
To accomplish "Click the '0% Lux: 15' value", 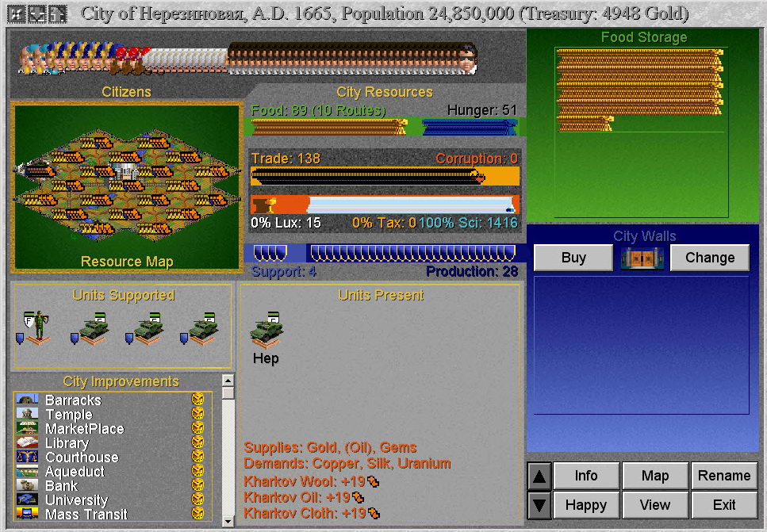I will tap(286, 223).
